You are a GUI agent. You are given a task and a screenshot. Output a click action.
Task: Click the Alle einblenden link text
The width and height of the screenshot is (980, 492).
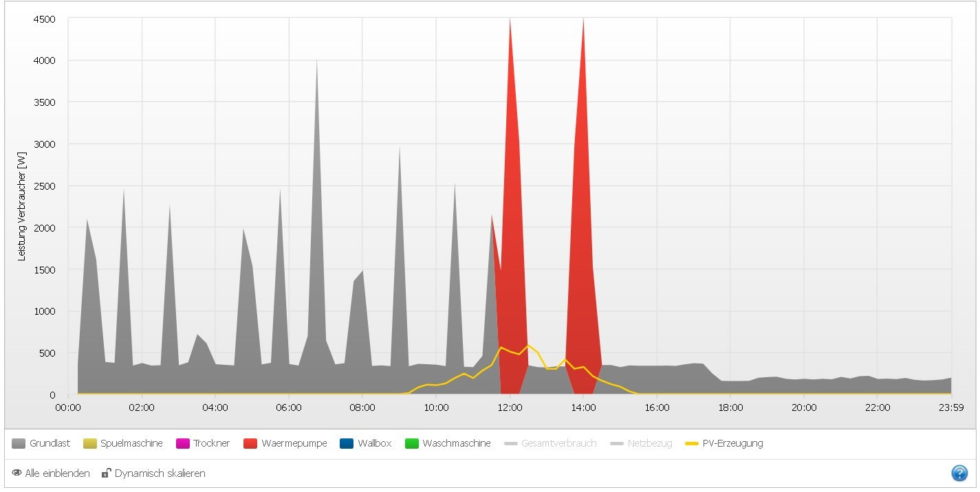point(57,473)
